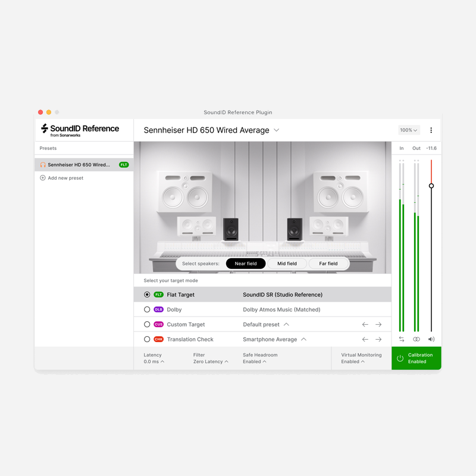
Task: Click the purple DLB badge next to Dolby
Action: (159, 309)
